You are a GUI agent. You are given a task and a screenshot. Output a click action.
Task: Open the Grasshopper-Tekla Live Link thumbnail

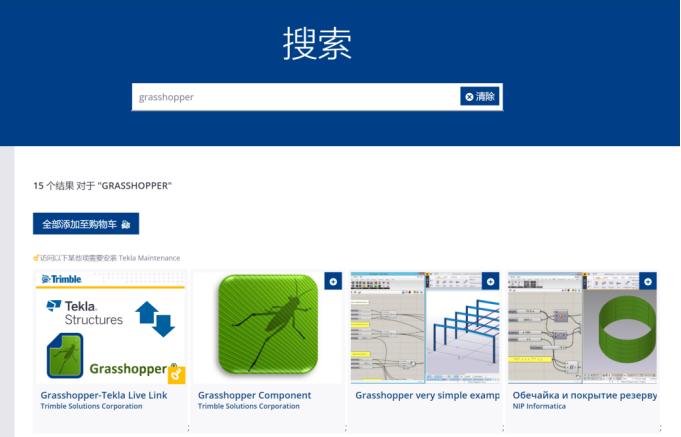coord(110,327)
